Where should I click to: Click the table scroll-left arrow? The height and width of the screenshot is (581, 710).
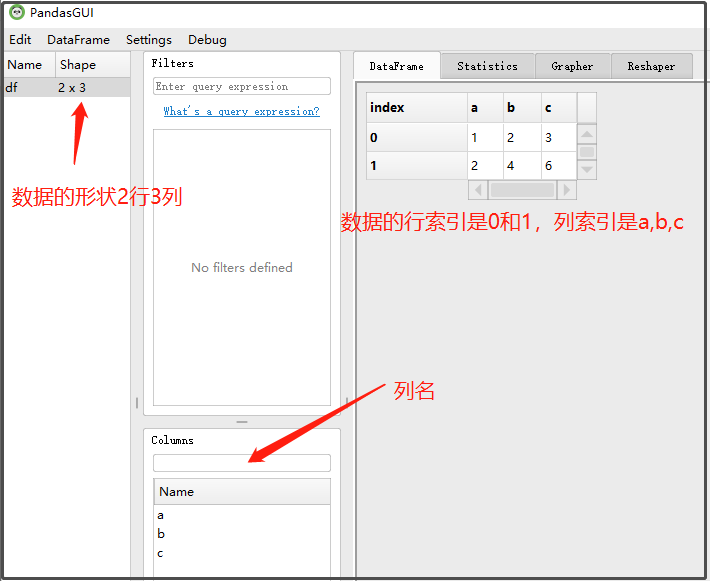pyautogui.click(x=478, y=190)
